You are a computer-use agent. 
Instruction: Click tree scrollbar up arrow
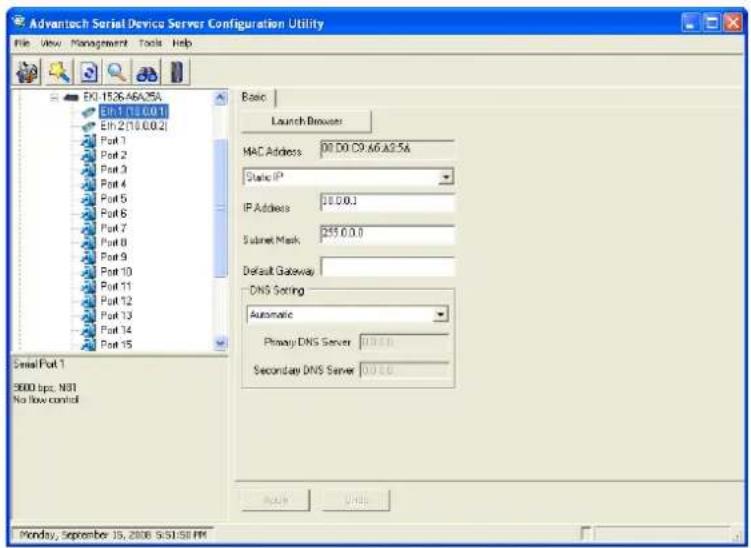point(220,98)
